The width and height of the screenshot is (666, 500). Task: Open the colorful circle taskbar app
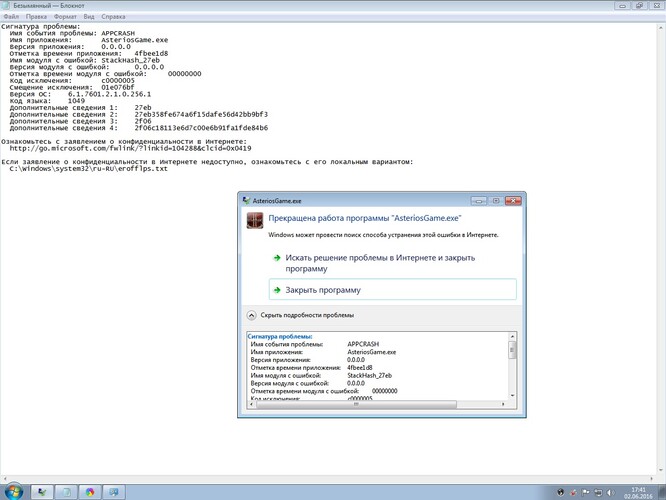coord(90,492)
